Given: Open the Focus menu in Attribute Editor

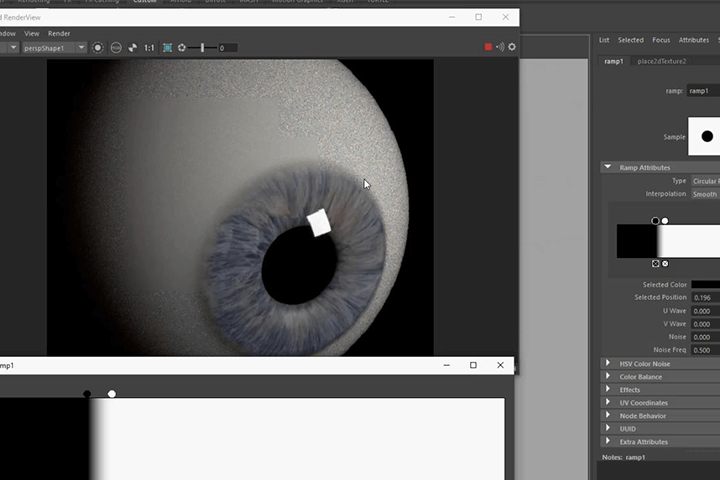Looking at the screenshot, I should [661, 40].
